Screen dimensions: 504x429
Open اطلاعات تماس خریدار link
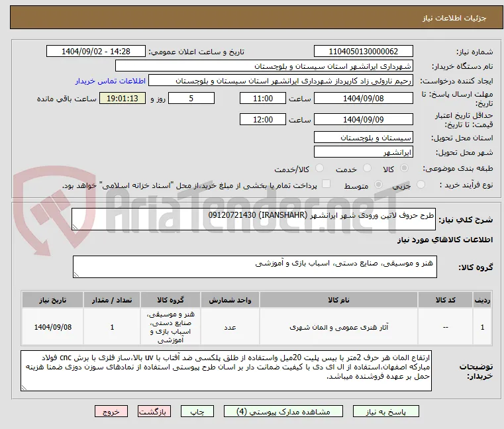(111, 81)
